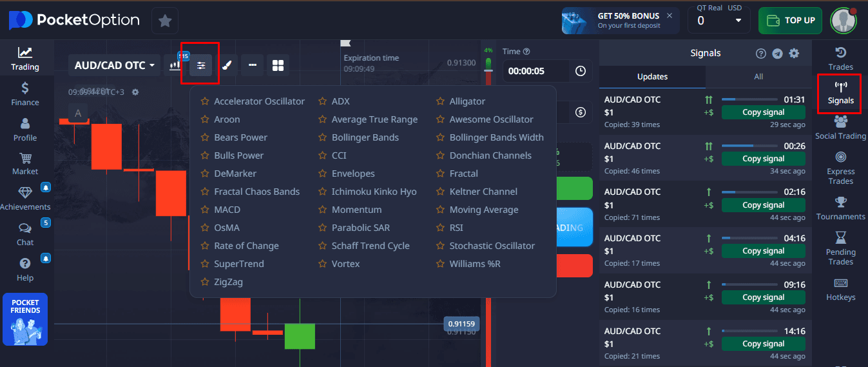The height and width of the screenshot is (367, 868).
Task: Favorite the Williams %R indicator star
Action: [441, 264]
